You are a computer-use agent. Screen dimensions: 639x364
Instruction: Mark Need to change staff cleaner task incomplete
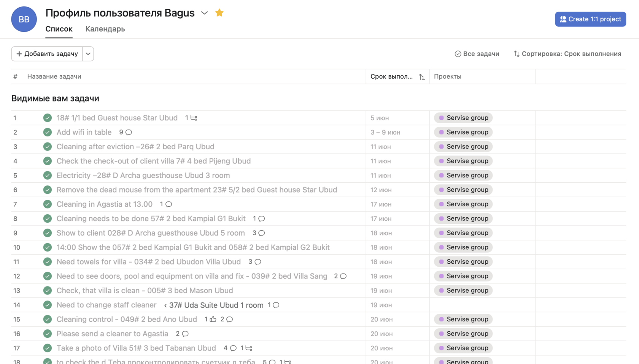[x=48, y=305]
